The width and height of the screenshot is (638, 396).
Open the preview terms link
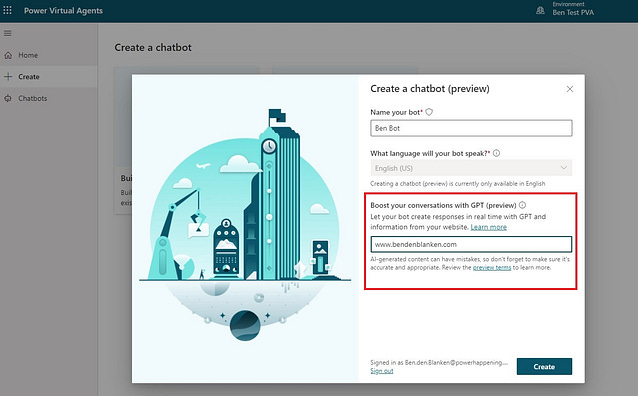coord(492,267)
